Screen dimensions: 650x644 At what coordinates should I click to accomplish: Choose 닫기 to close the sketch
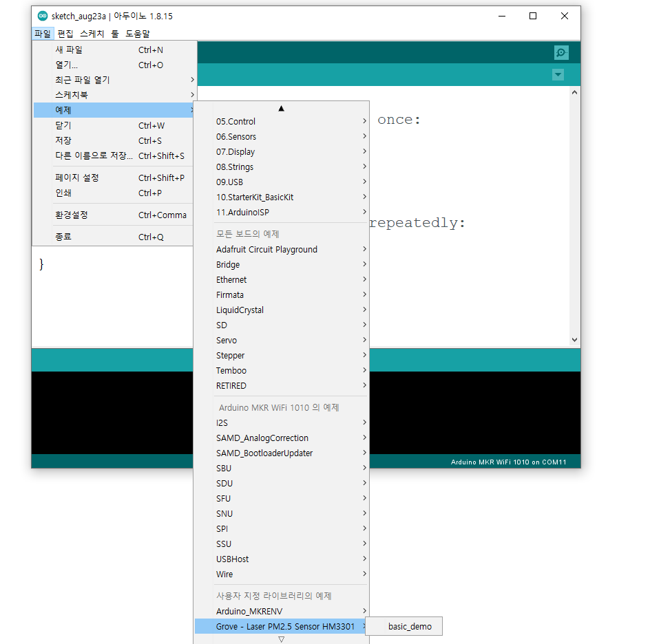coord(113,125)
